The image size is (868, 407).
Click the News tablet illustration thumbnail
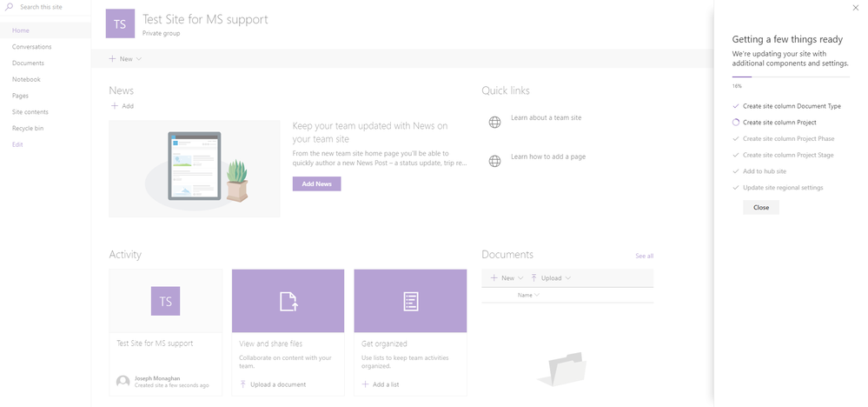coord(195,169)
